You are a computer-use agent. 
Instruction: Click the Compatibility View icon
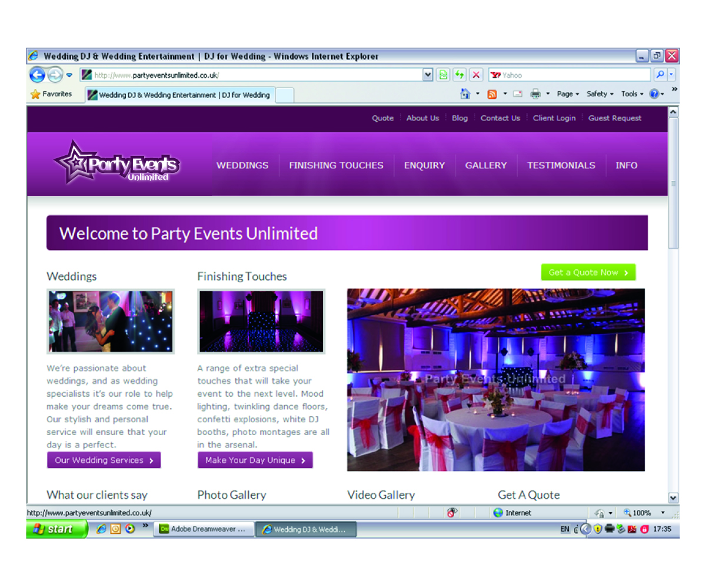pos(442,75)
